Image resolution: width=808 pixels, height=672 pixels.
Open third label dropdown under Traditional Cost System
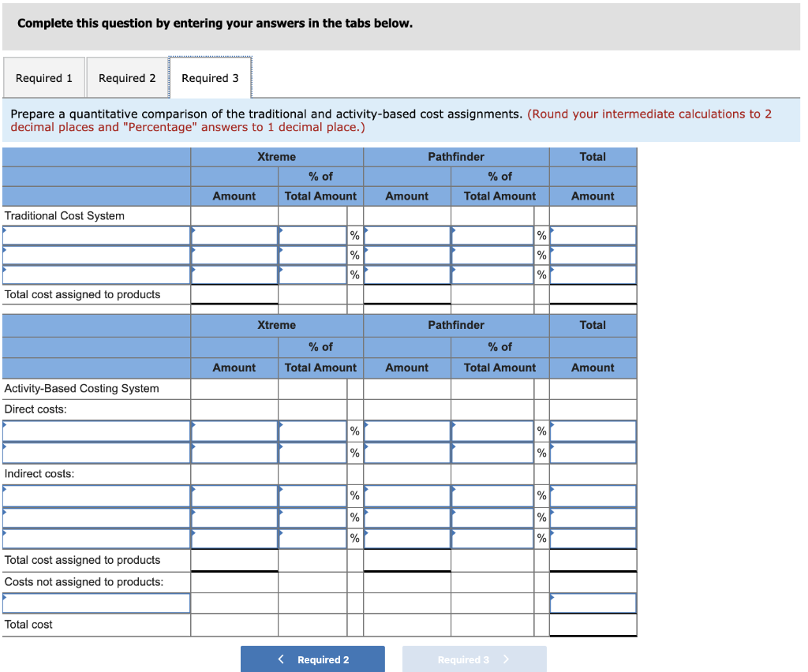(x=96, y=274)
